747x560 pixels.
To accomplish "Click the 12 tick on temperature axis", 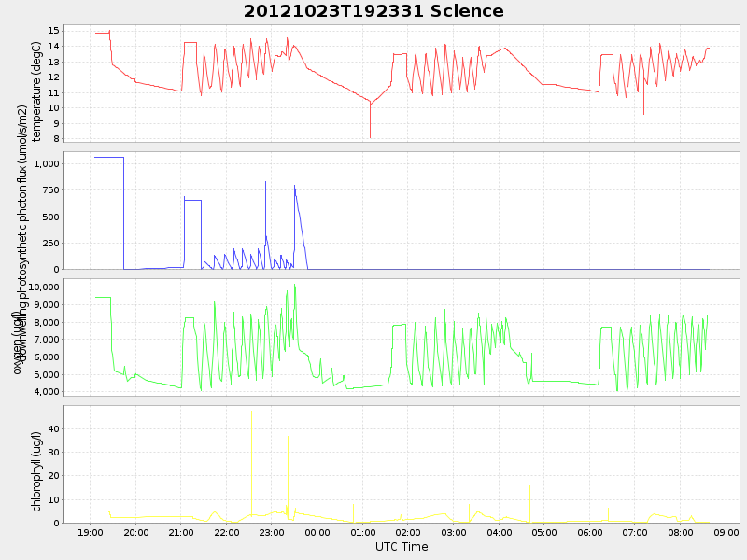I will click(x=53, y=77).
